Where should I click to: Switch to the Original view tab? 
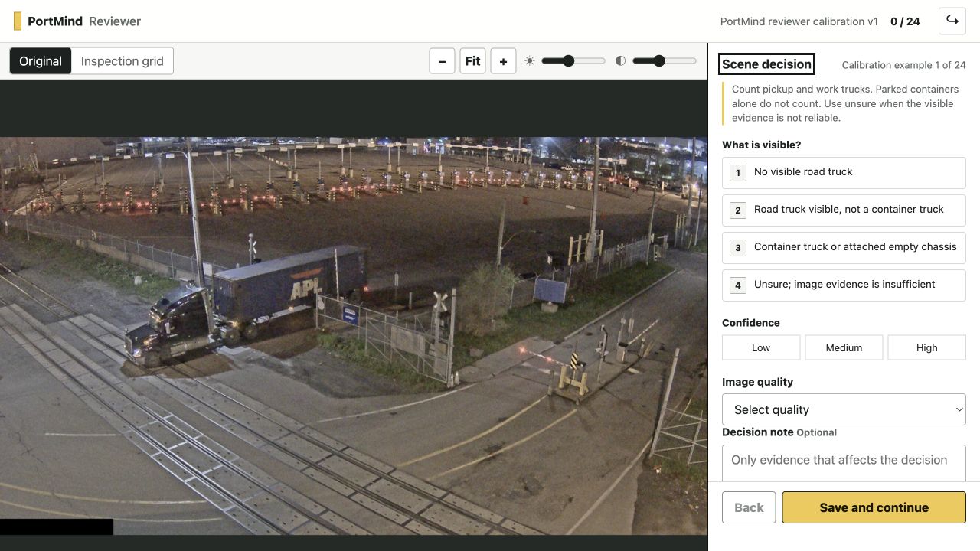click(41, 61)
